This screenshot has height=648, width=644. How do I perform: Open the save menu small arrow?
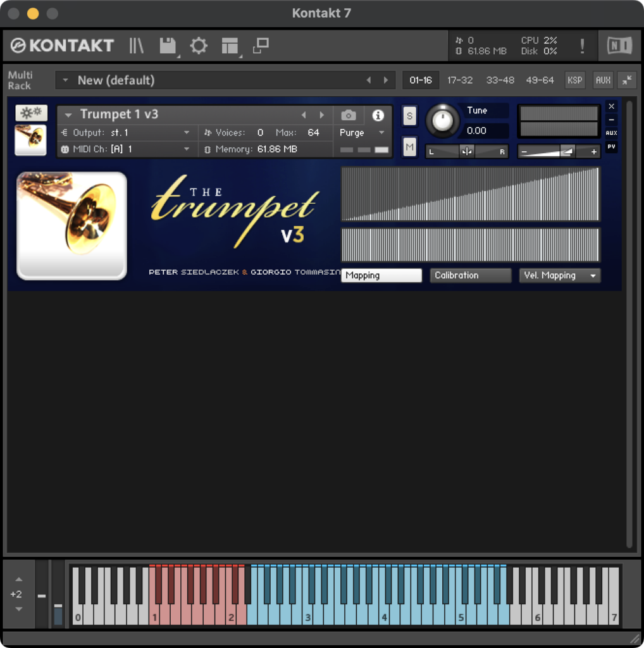point(178,56)
